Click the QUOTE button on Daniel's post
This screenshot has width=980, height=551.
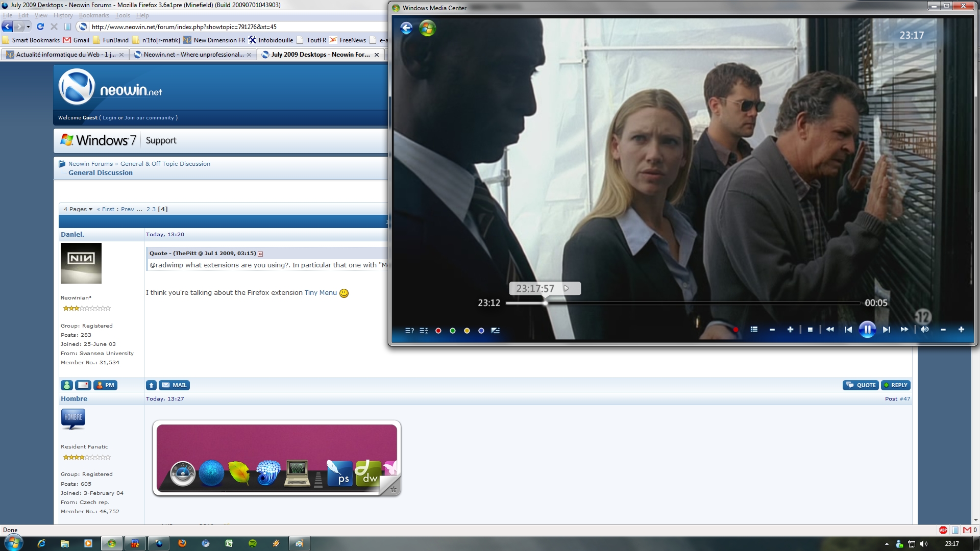[861, 385]
